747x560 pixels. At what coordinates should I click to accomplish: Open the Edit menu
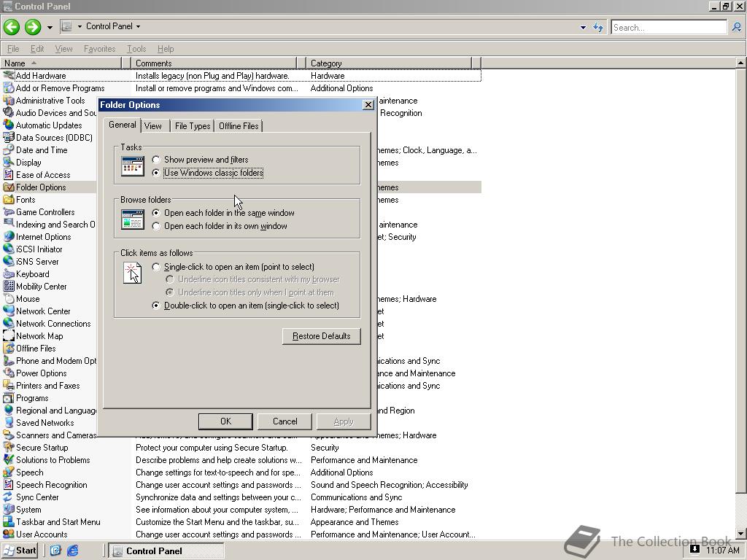pos(37,49)
